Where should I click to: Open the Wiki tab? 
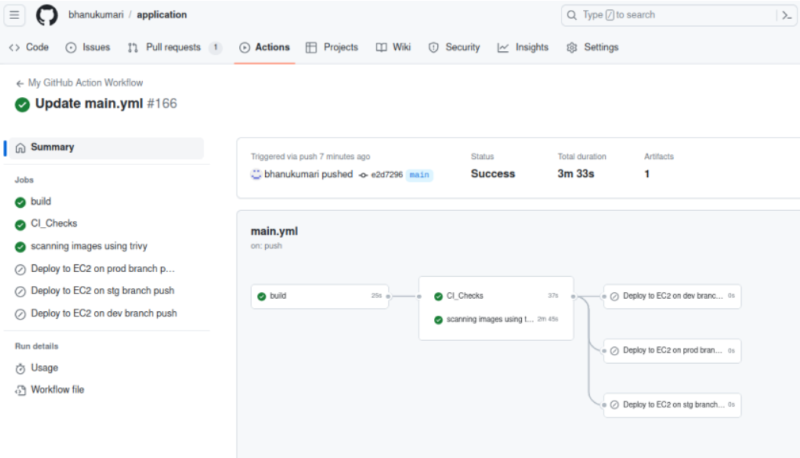tap(393, 47)
